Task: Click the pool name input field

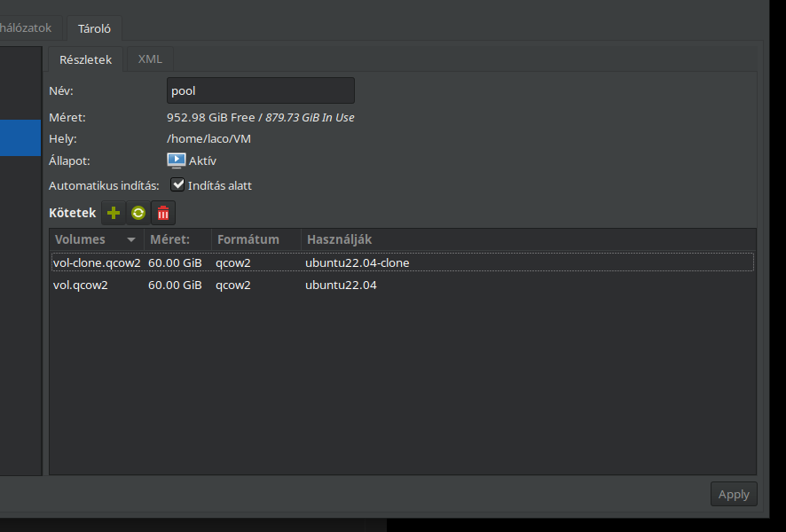Action: [260, 90]
